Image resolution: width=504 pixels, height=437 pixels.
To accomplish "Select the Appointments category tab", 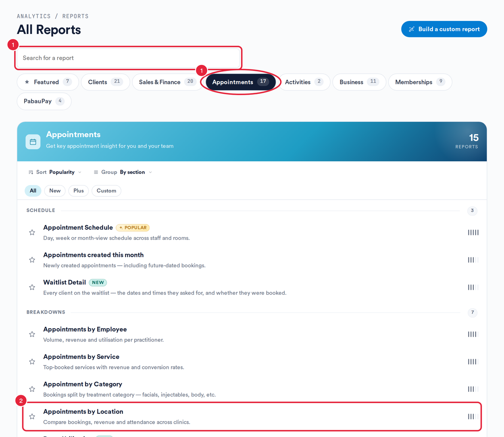I will tap(241, 82).
